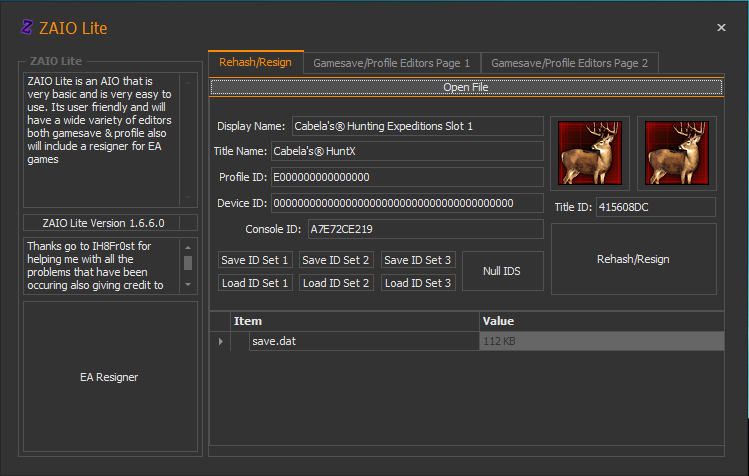This screenshot has height=476, width=749.
Task: Click the large Rehash/Resign button
Action: point(633,259)
